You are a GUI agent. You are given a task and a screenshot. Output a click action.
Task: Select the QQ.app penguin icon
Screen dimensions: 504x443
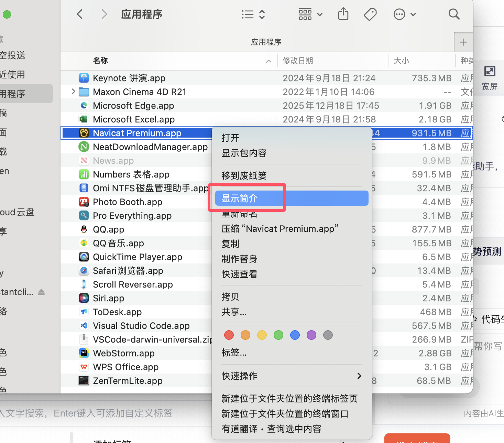pyautogui.click(x=84, y=229)
